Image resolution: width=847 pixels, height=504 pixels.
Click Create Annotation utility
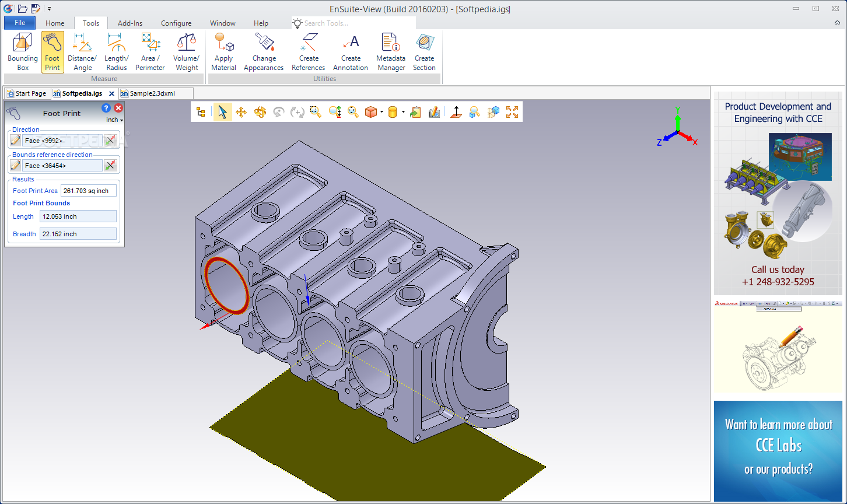pos(351,52)
